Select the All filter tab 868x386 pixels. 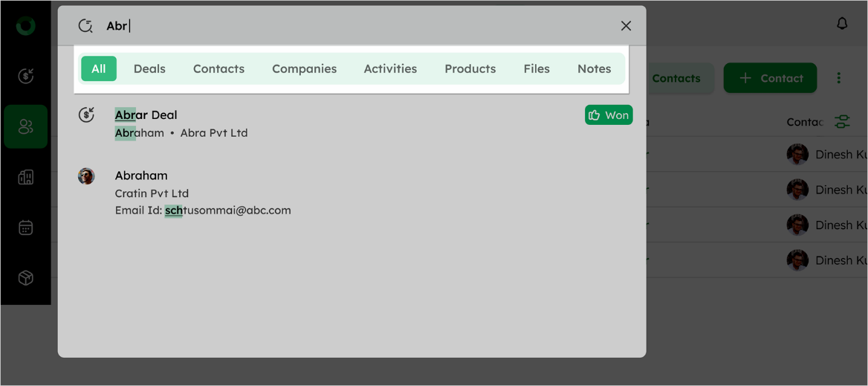(x=99, y=68)
